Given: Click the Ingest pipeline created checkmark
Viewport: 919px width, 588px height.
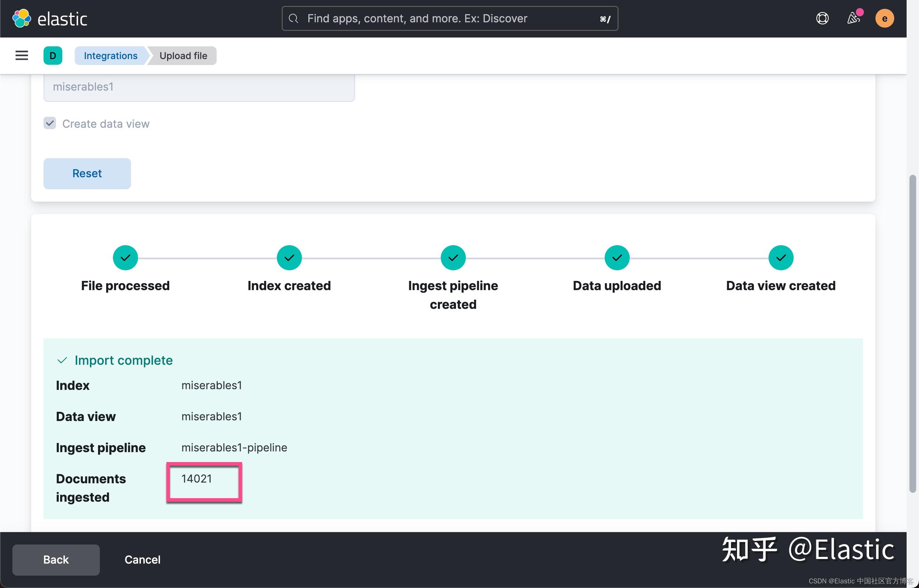Looking at the screenshot, I should (x=453, y=257).
